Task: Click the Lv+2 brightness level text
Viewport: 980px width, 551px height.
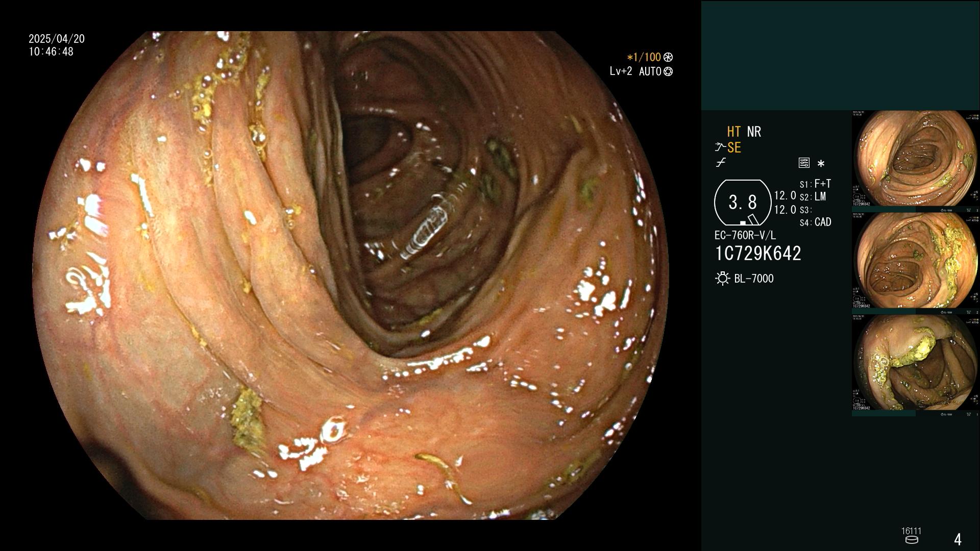Action: [621, 71]
